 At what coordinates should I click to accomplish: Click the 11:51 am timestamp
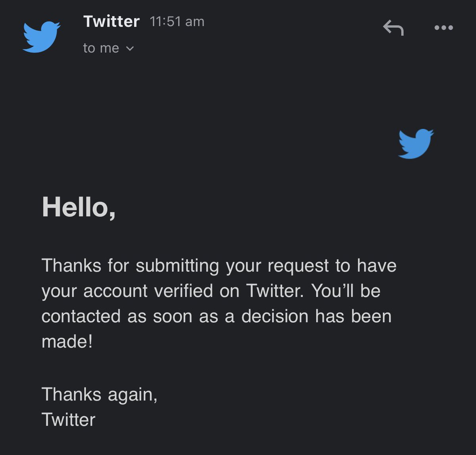click(177, 21)
